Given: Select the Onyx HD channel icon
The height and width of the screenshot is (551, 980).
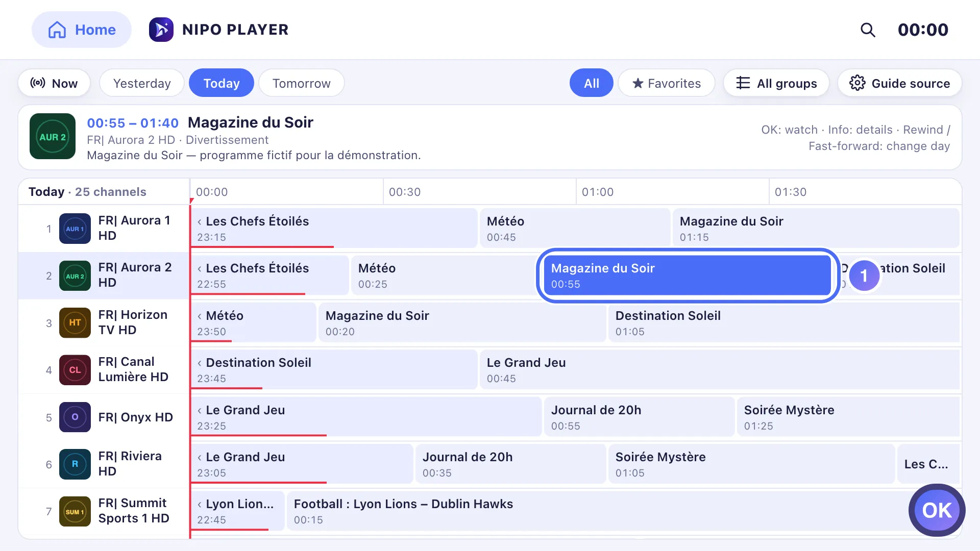Looking at the screenshot, I should (x=75, y=417).
